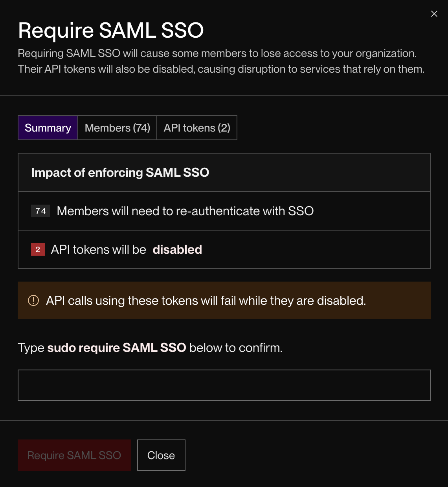This screenshot has height=487, width=448.
Task: Switch to the Members (74) tab
Action: pyautogui.click(x=117, y=128)
